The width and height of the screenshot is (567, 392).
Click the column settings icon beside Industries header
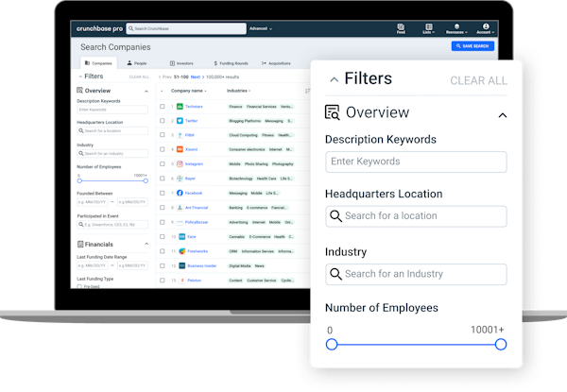pyautogui.click(x=307, y=91)
